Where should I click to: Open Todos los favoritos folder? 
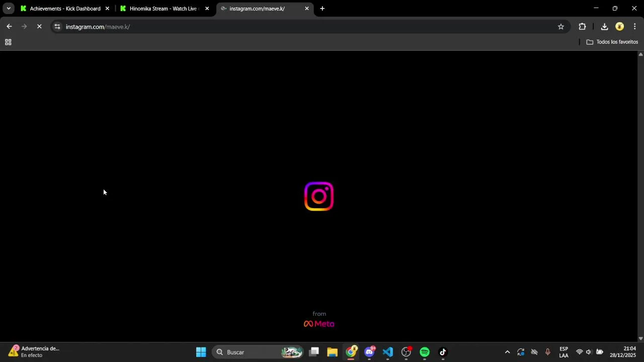click(x=612, y=42)
